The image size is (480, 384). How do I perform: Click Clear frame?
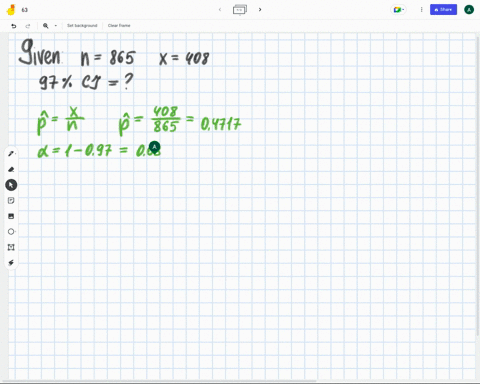119,26
